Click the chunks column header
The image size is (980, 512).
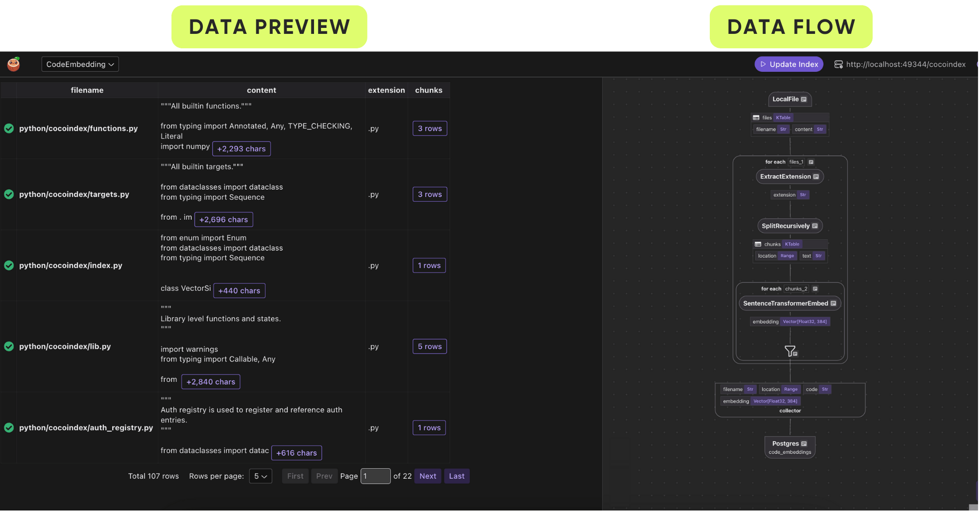coord(429,90)
